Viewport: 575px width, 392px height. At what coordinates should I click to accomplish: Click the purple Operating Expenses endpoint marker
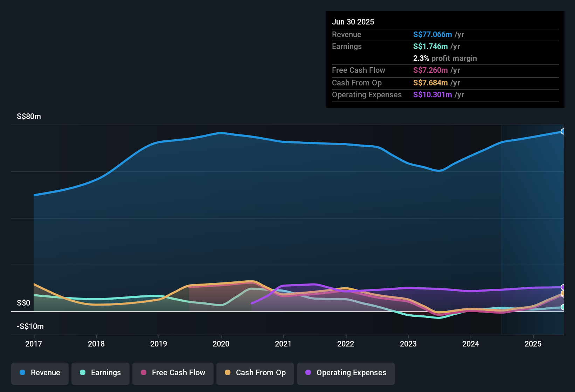click(563, 287)
